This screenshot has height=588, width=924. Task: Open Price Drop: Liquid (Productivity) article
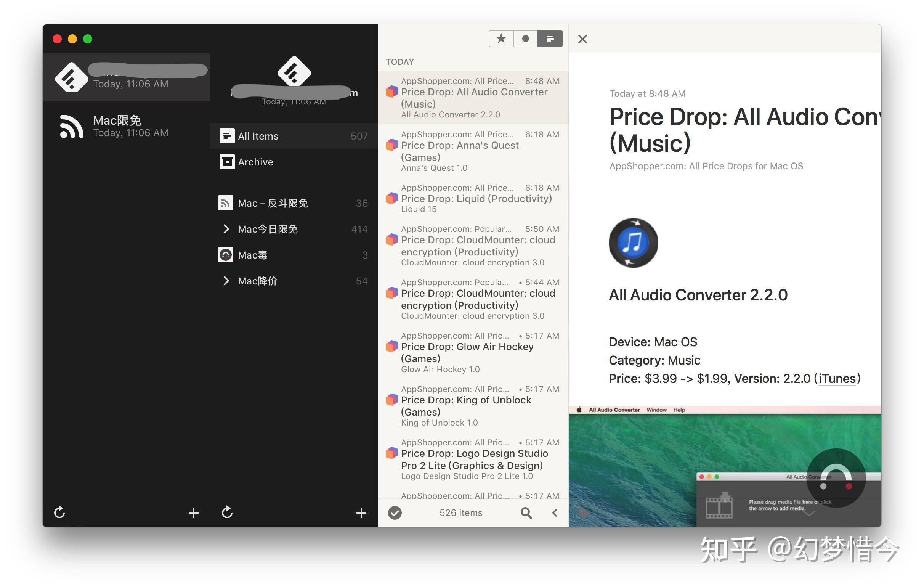tap(473, 198)
